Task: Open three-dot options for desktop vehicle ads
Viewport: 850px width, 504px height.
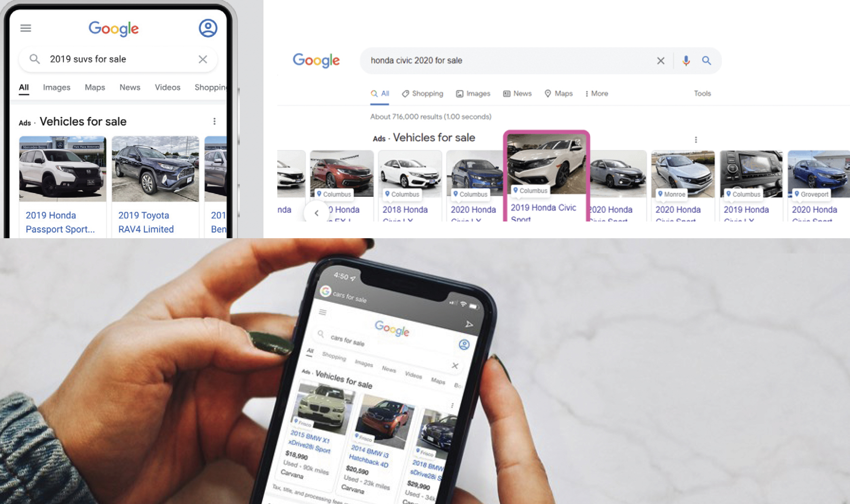Action: pos(695,140)
